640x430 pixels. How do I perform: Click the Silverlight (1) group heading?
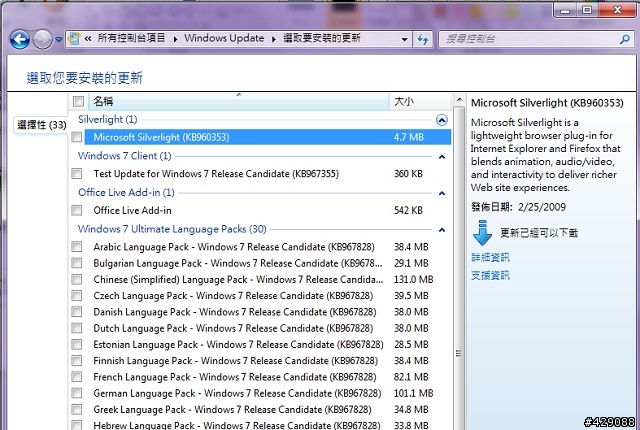(x=108, y=120)
